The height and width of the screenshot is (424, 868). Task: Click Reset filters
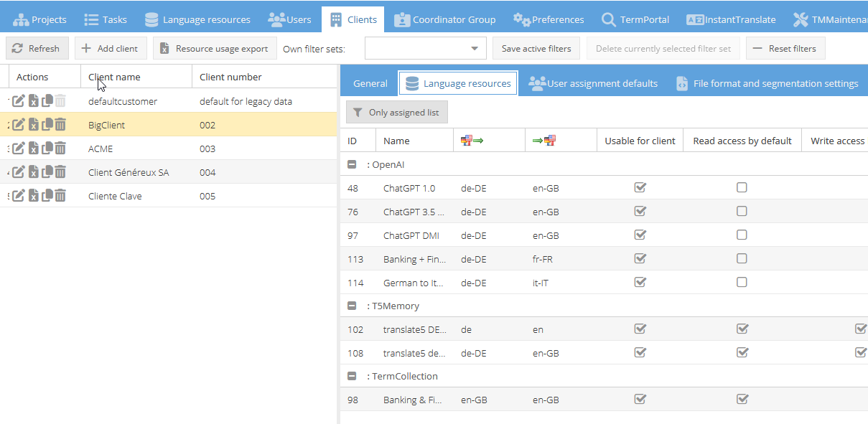785,49
